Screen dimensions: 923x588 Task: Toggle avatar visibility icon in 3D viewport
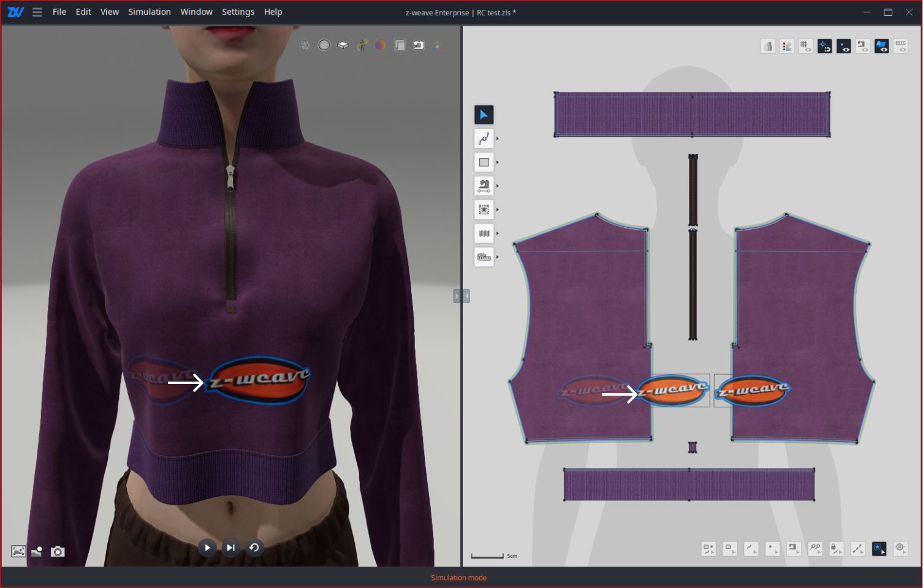tap(362, 45)
